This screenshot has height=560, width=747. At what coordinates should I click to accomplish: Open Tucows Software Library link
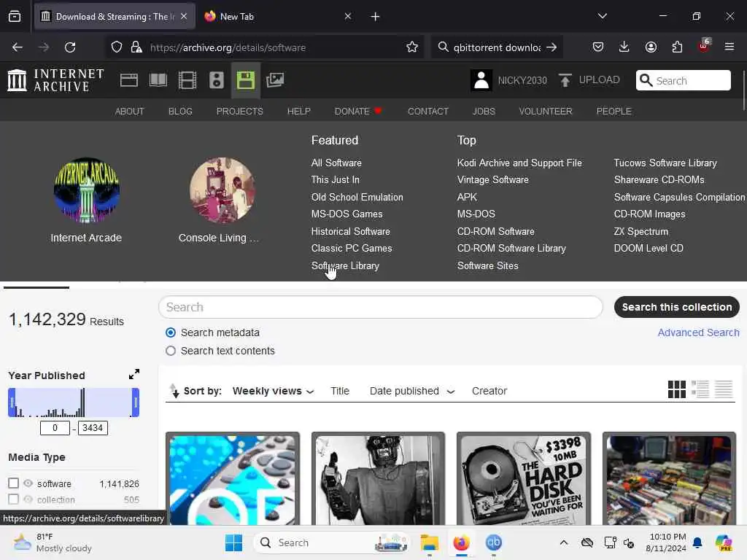click(x=665, y=163)
